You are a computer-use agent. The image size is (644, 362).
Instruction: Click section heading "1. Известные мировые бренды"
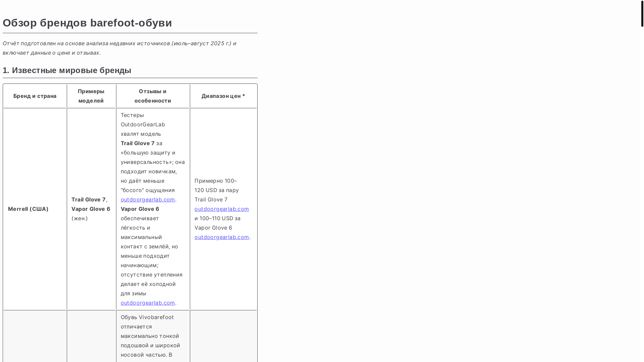tap(67, 70)
